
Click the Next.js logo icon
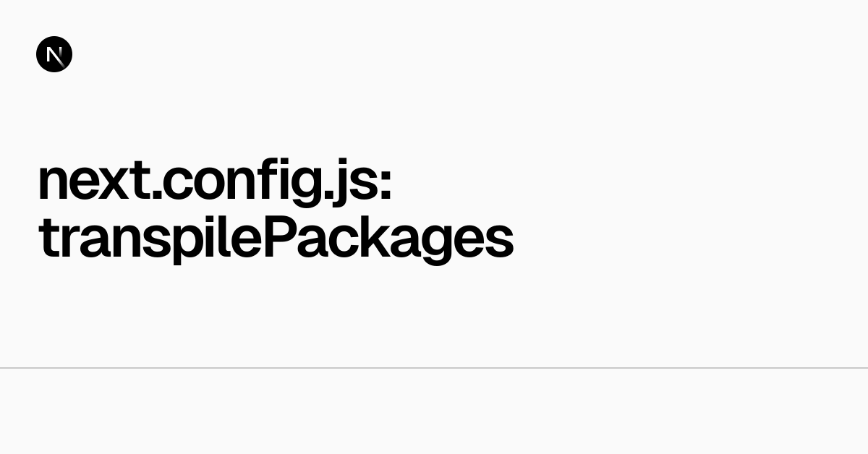click(x=54, y=54)
